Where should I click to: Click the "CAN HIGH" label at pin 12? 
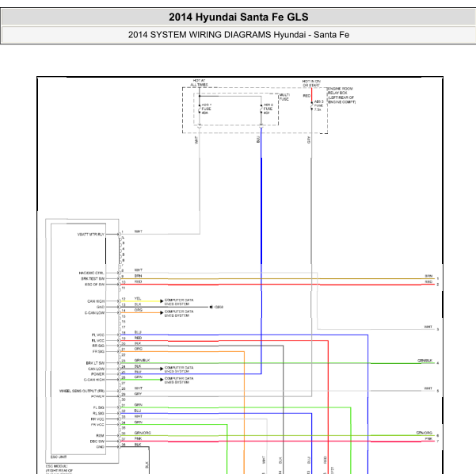coord(96,301)
